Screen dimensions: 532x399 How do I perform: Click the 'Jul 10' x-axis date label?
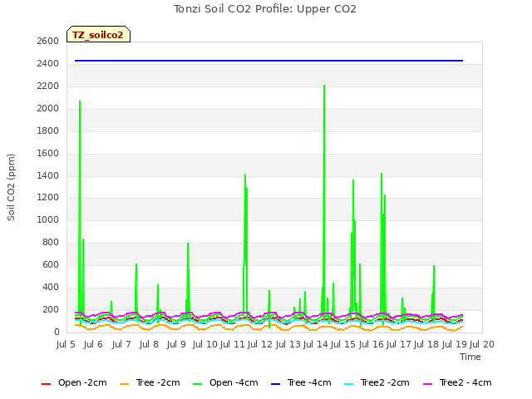point(205,345)
